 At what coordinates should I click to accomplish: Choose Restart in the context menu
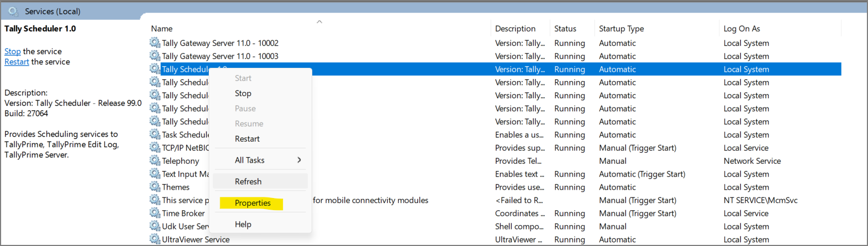(247, 139)
